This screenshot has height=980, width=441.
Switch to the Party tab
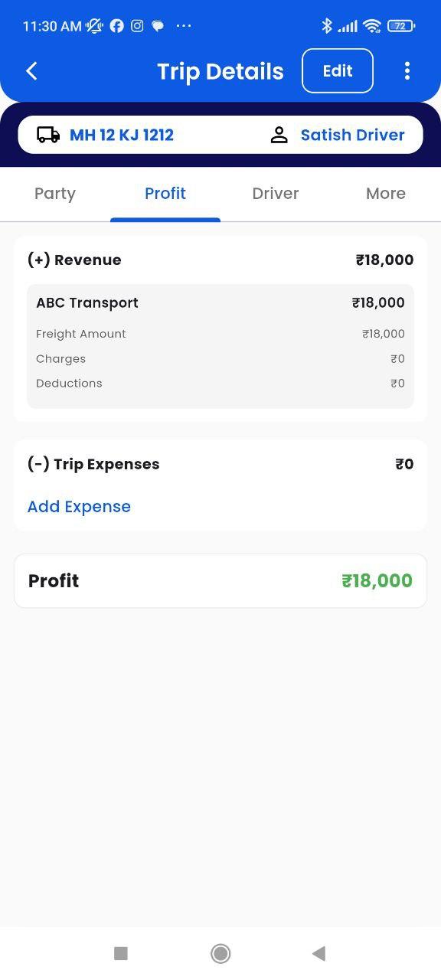pyautogui.click(x=54, y=193)
